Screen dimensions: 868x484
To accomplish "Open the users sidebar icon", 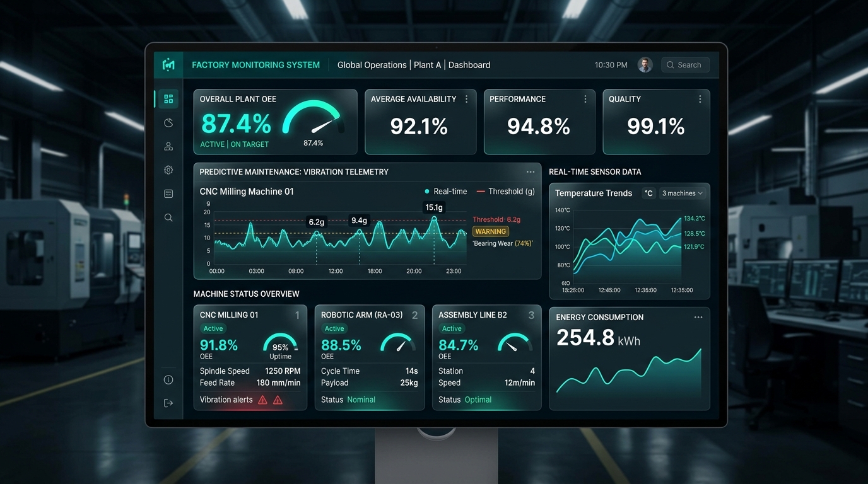I will (168, 146).
